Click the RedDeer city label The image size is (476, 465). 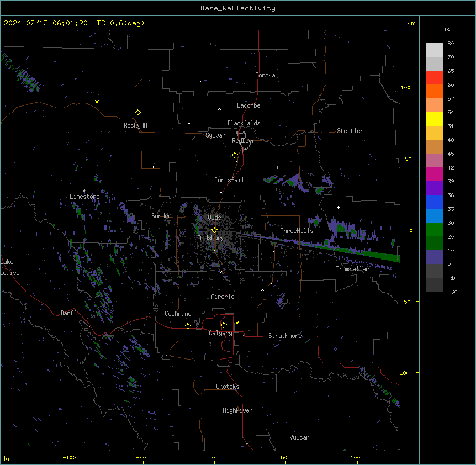click(243, 141)
